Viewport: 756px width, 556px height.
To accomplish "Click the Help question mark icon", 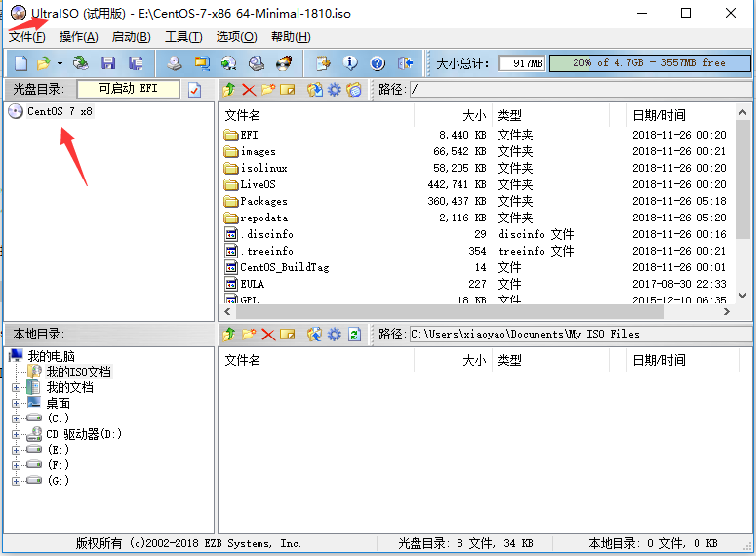I will 378,63.
